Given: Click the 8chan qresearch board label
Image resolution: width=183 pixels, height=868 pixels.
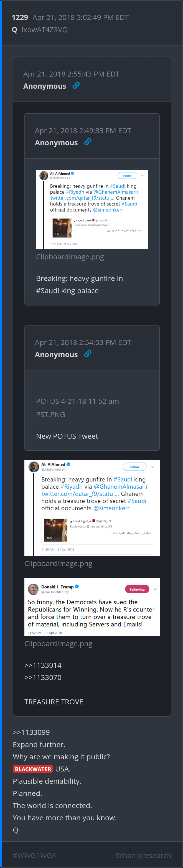Looking at the screenshot, I should 143,855.
